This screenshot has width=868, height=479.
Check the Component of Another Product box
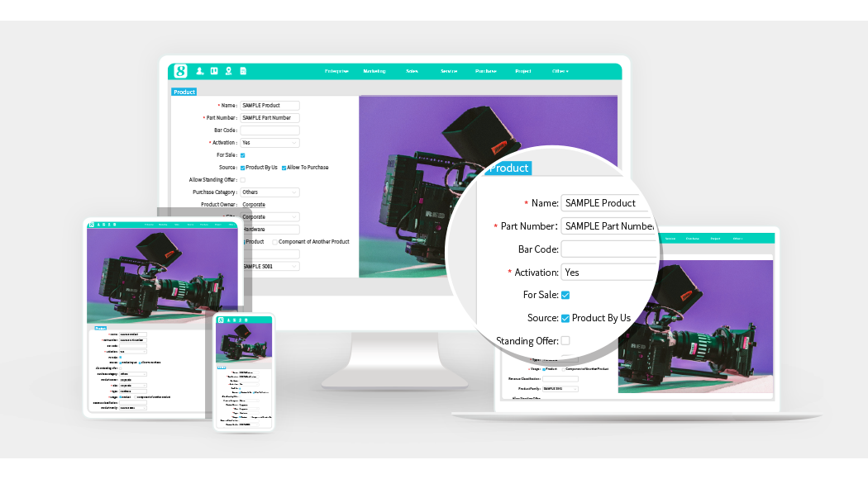coord(274,242)
